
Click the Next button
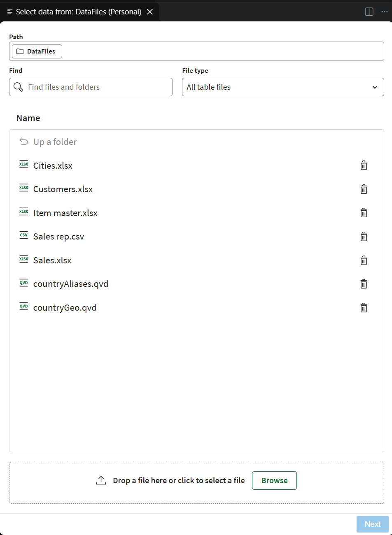click(x=373, y=524)
